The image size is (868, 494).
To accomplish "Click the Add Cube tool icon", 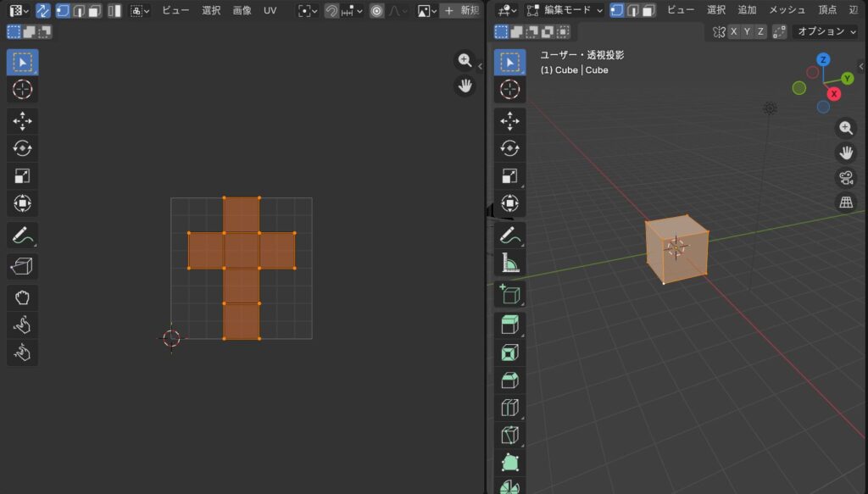I will 509,294.
